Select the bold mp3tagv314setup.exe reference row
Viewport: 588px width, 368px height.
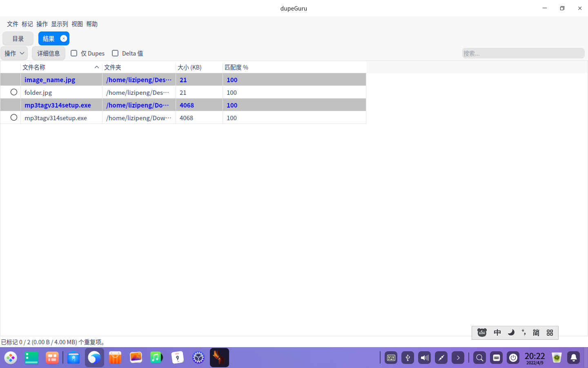183,105
